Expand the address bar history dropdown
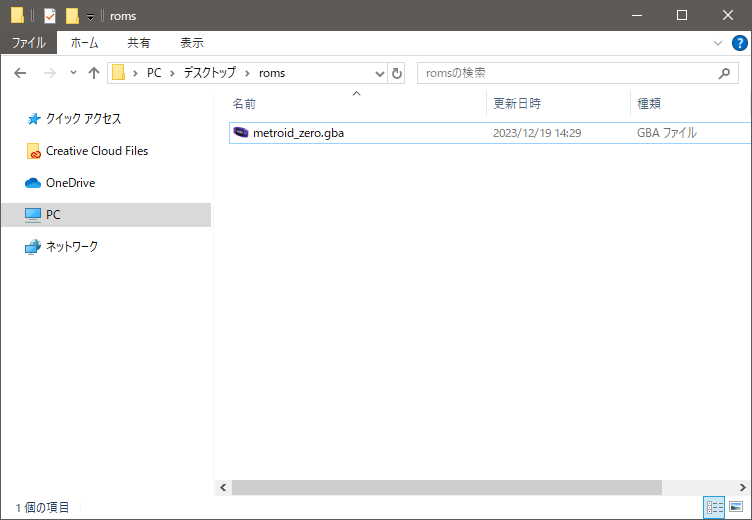 380,73
